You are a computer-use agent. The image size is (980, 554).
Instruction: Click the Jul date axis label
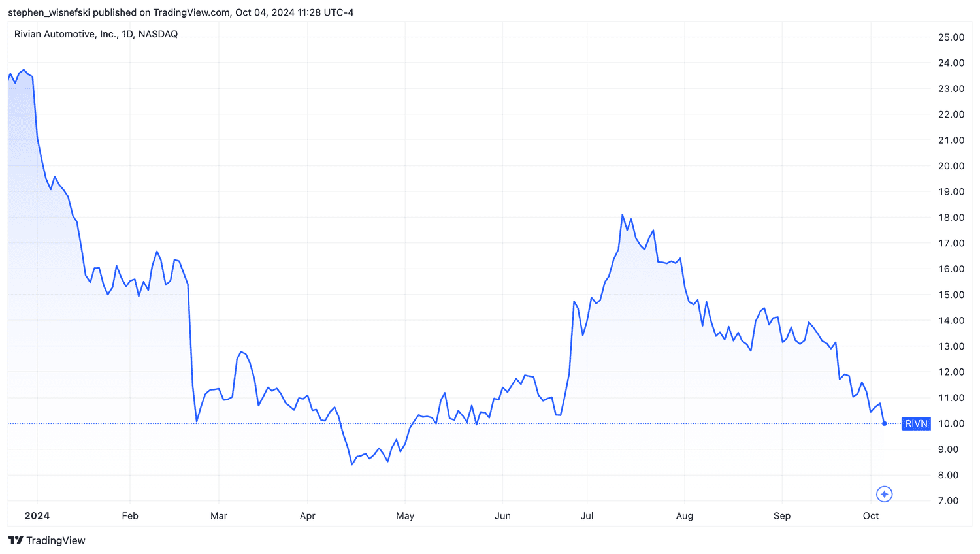tap(587, 515)
